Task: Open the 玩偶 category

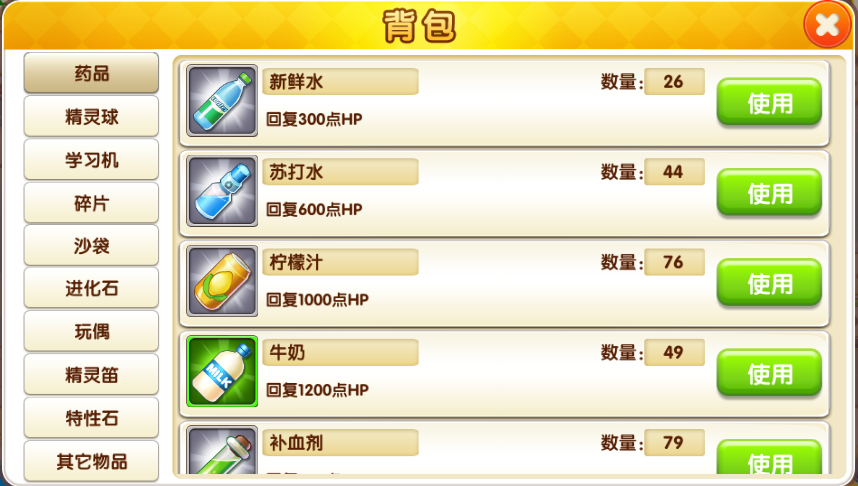Action: tap(91, 332)
